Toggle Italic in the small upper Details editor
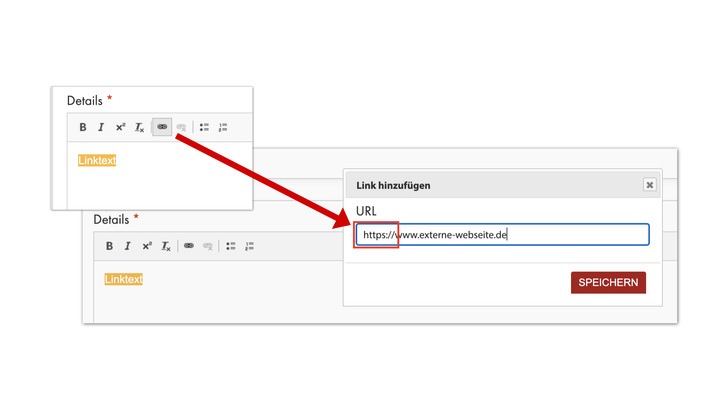This screenshot has height=410, width=728. pyautogui.click(x=101, y=127)
